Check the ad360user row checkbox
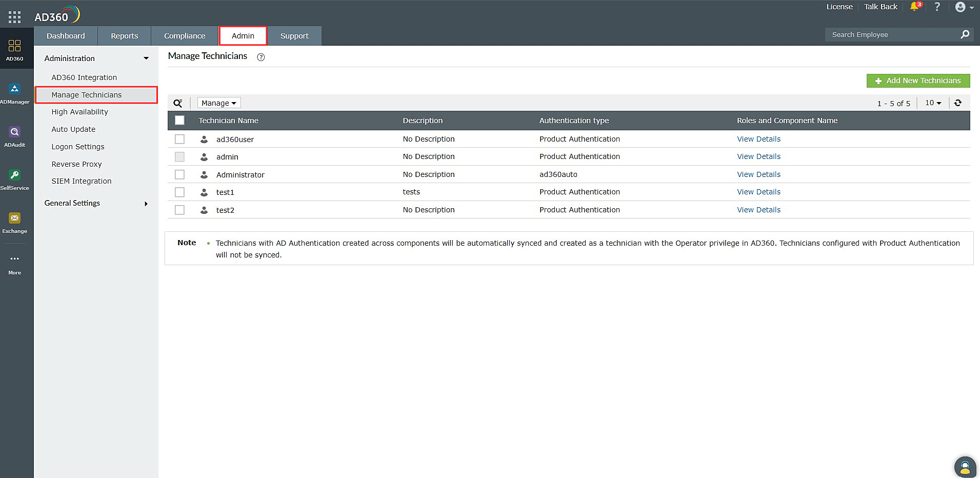 tap(179, 139)
